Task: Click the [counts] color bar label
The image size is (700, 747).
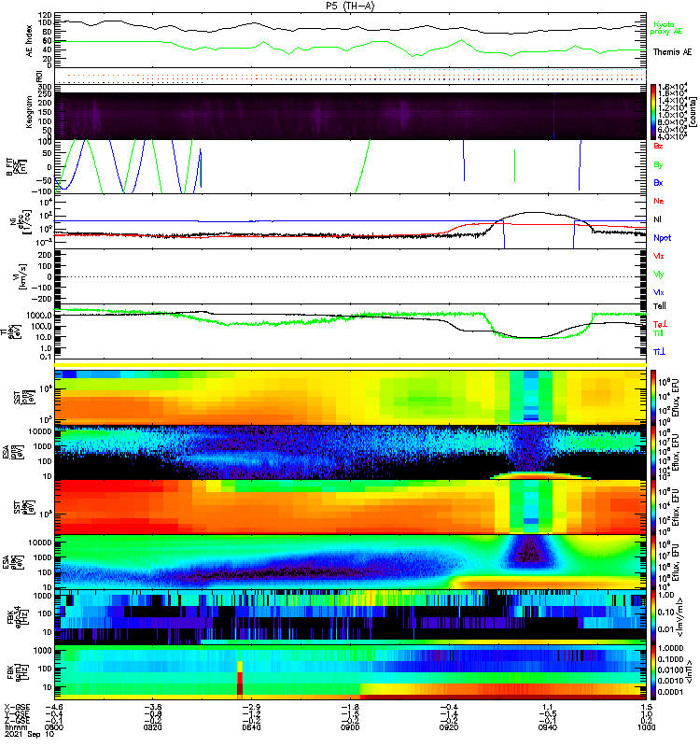Action: coord(692,112)
